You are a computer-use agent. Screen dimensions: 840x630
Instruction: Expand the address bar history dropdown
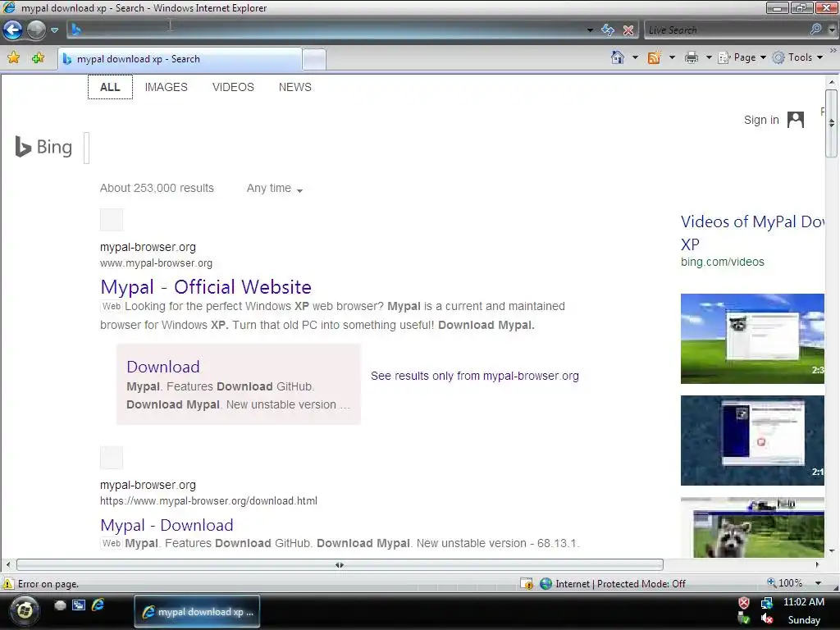coord(590,30)
